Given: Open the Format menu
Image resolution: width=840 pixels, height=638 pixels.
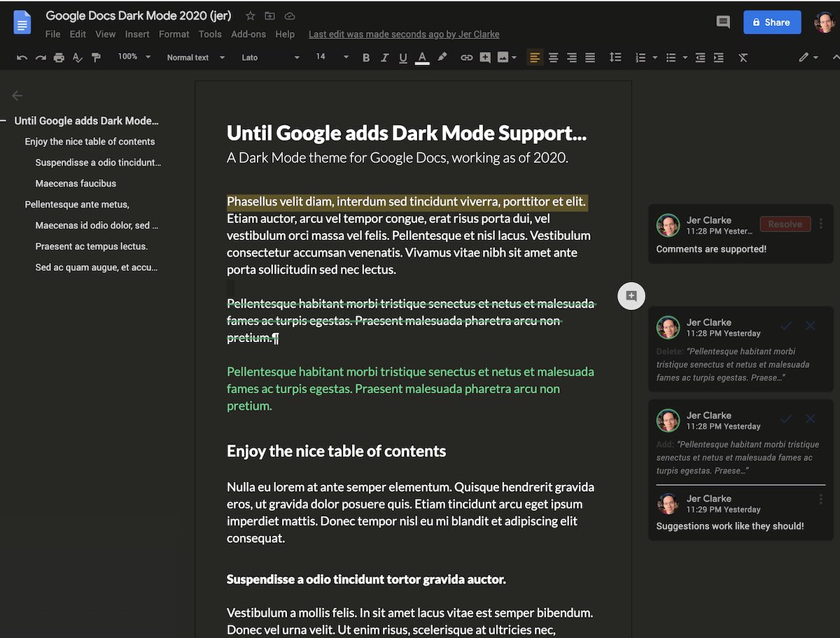Looking at the screenshot, I should click(x=174, y=34).
